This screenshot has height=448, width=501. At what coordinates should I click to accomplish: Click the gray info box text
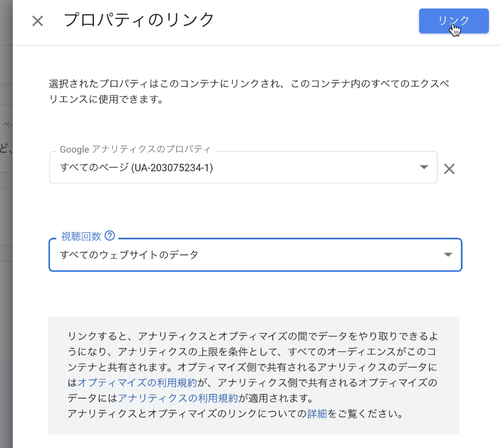[x=252, y=375]
